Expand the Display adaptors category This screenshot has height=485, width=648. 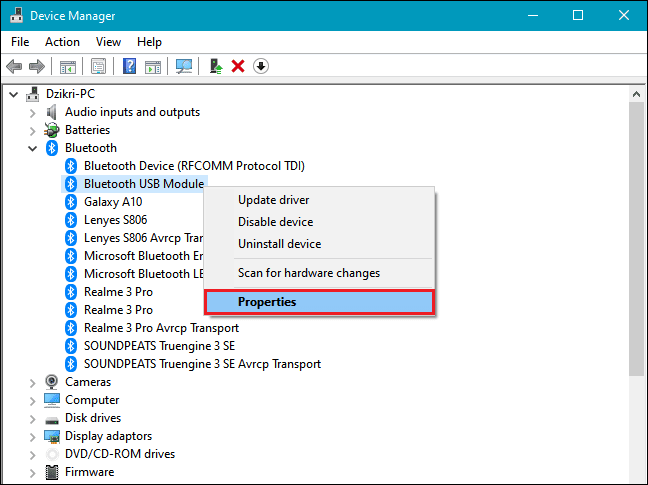point(33,437)
